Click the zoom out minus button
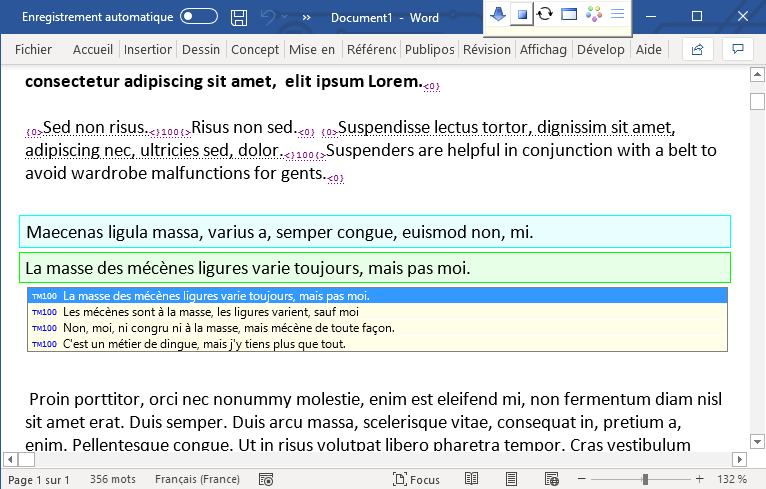 [581, 479]
